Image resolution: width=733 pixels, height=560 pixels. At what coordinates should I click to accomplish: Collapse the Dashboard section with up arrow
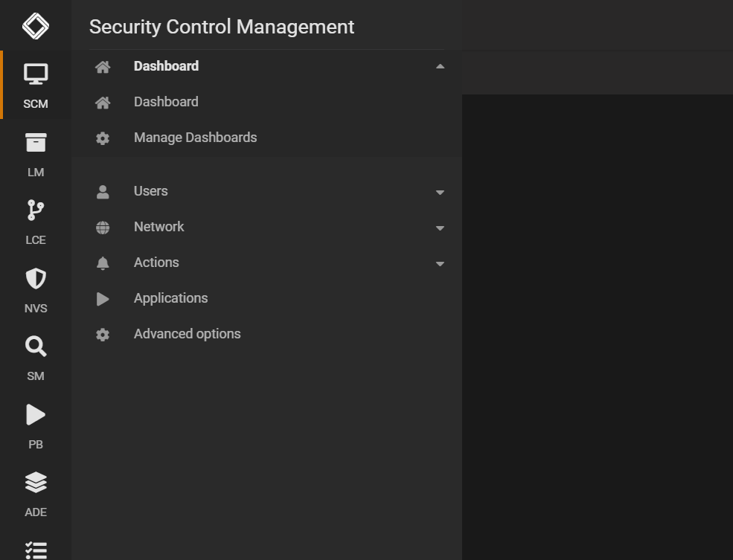coord(440,66)
